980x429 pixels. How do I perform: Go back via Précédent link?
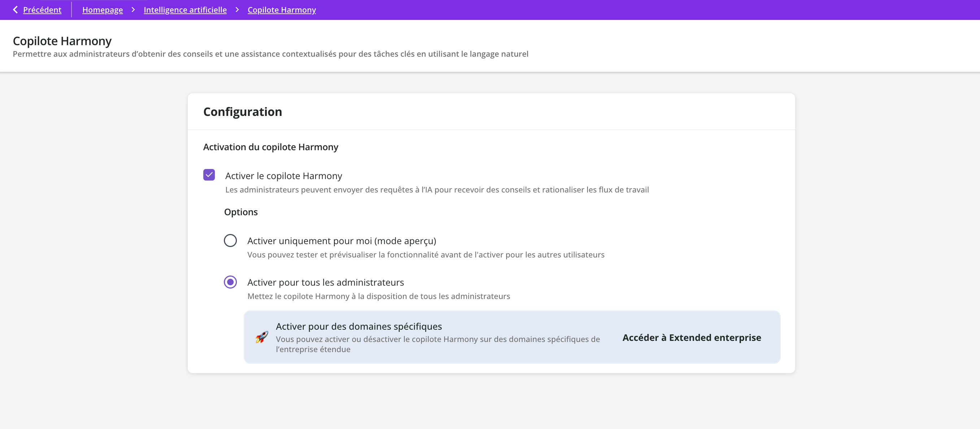click(x=42, y=10)
